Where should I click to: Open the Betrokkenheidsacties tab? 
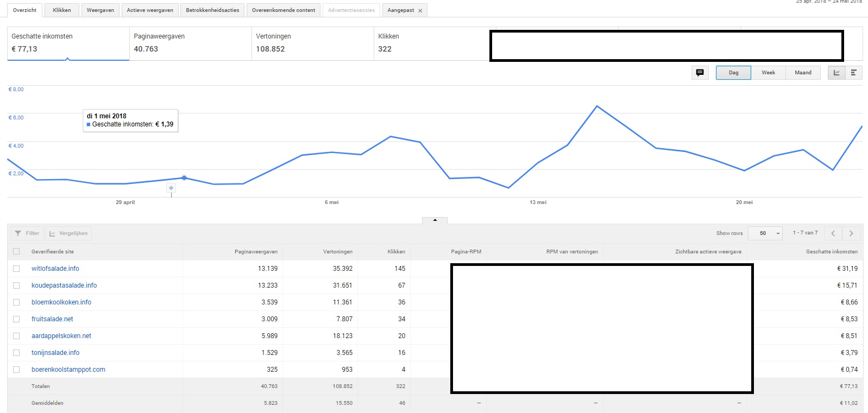click(212, 10)
